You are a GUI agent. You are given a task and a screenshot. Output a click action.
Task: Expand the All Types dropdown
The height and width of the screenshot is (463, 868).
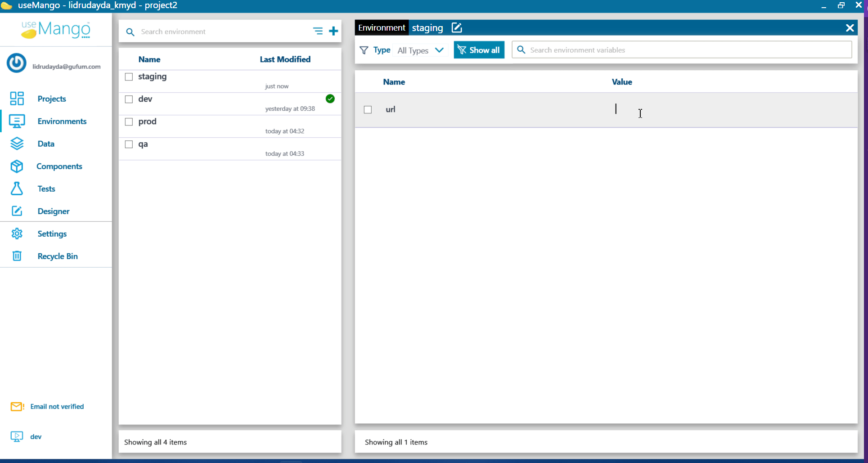[421, 50]
